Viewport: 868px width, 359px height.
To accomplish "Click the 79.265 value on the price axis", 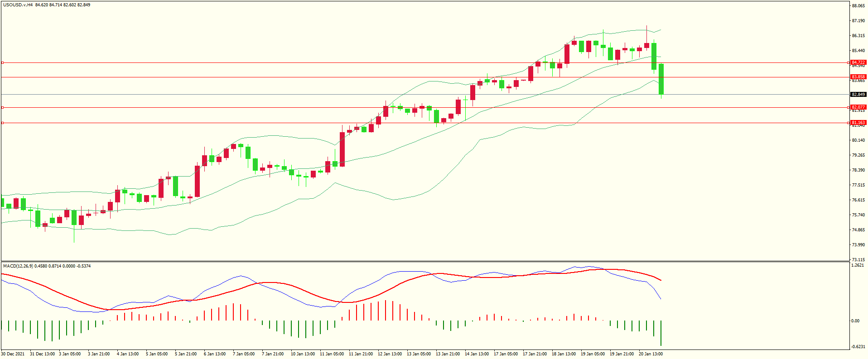I will 858,155.
